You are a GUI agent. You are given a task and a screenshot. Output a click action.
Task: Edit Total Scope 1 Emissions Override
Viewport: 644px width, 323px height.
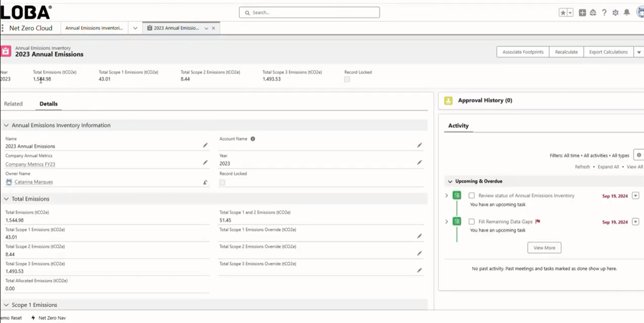419,236
